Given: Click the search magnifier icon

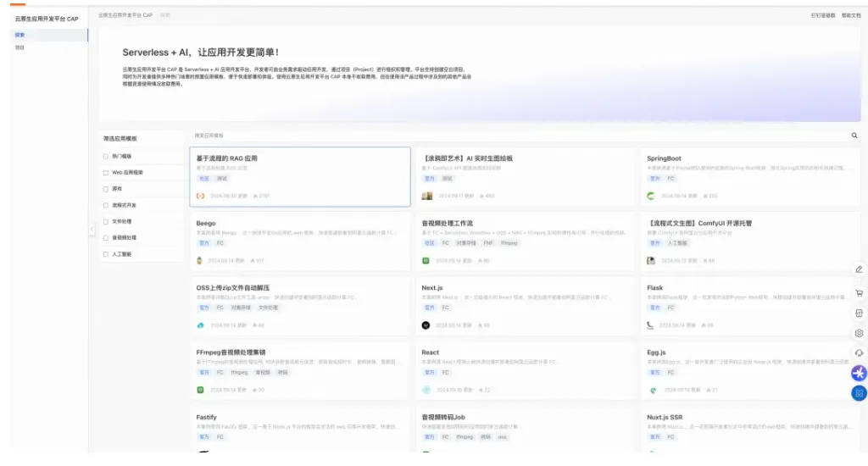Looking at the screenshot, I should (854, 136).
